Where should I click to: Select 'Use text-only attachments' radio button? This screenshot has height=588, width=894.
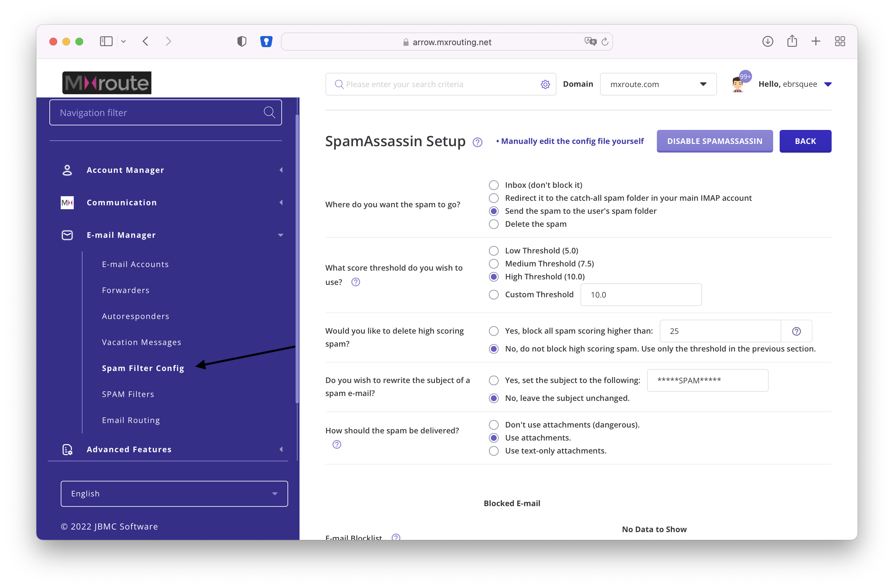pos(493,451)
